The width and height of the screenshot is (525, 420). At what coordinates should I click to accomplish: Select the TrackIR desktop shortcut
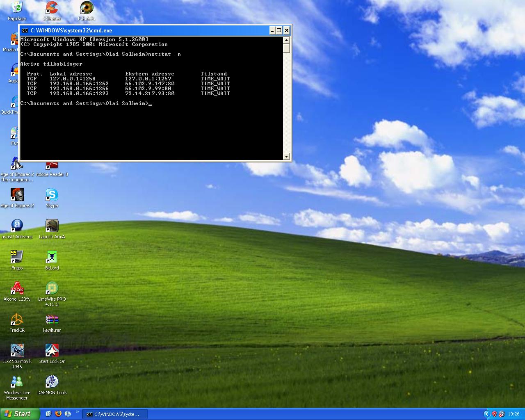point(17,322)
